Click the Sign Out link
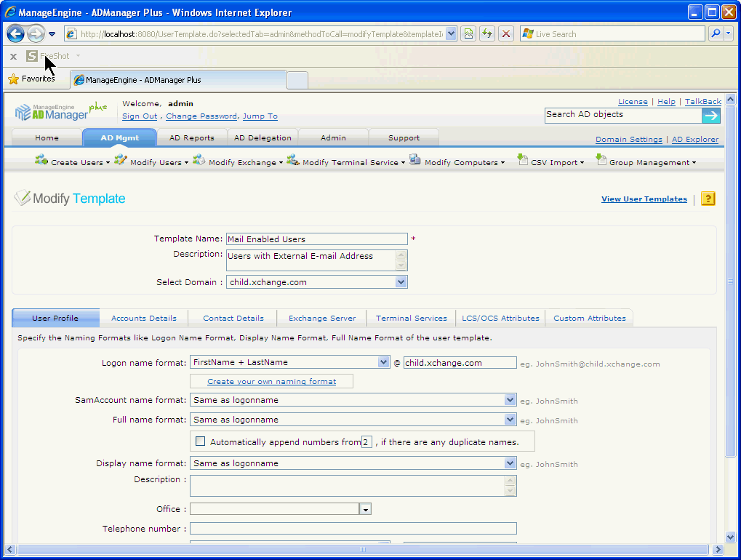 140,116
